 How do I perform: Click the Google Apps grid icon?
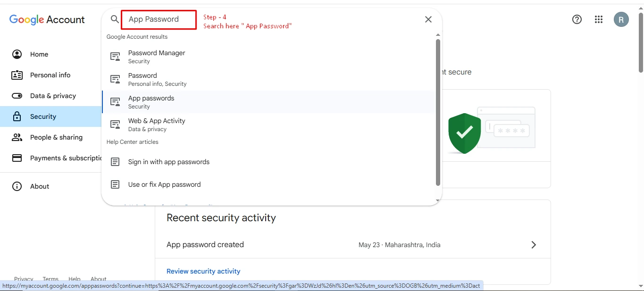[599, 19]
